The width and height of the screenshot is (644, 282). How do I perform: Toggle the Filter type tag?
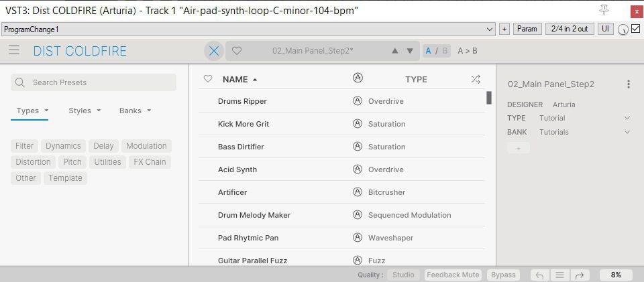tap(25, 146)
